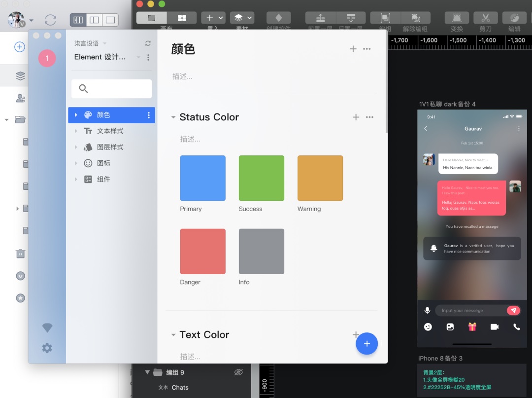The width and height of the screenshot is (532, 398).
Task: Expand the 文本样式 tree arrow
Action: pos(76,131)
